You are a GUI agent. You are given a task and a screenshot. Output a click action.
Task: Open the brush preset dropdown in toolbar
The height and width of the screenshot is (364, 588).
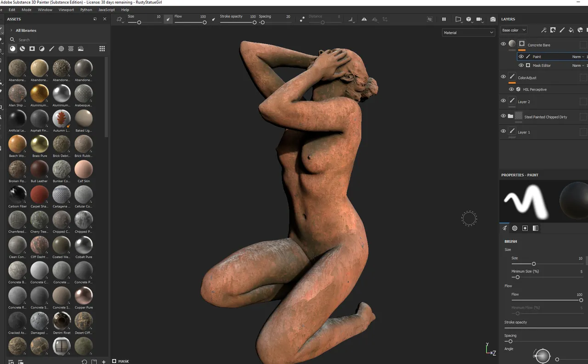click(x=119, y=19)
